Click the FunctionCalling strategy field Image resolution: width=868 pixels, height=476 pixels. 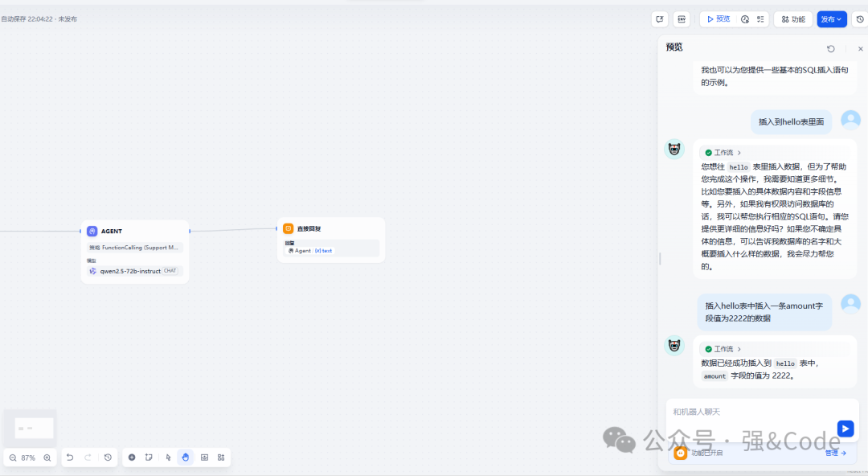click(135, 248)
